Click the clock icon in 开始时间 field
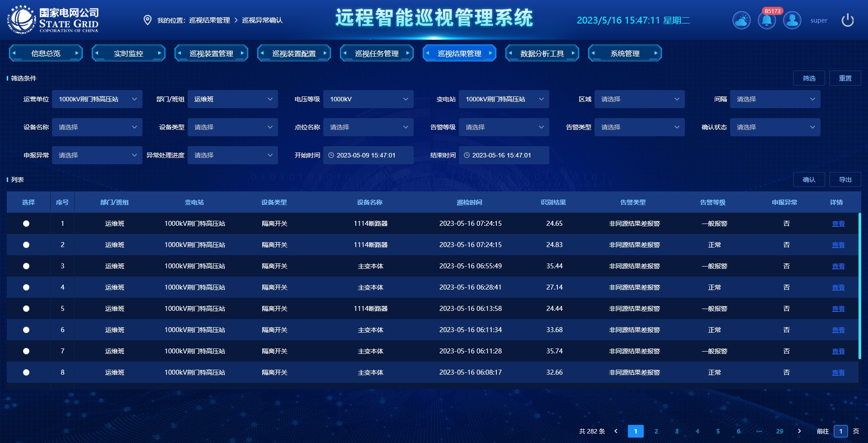The height and width of the screenshot is (443, 868). pyautogui.click(x=331, y=155)
